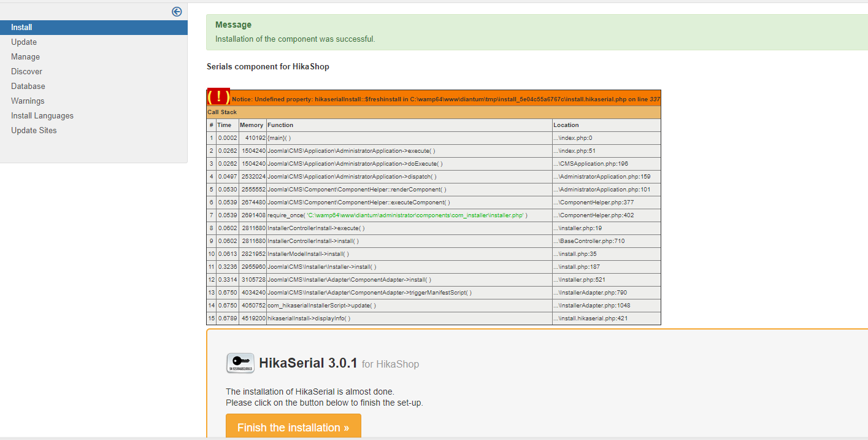Image resolution: width=868 pixels, height=440 pixels.
Task: Open the Update sidebar menu item
Action: point(24,42)
